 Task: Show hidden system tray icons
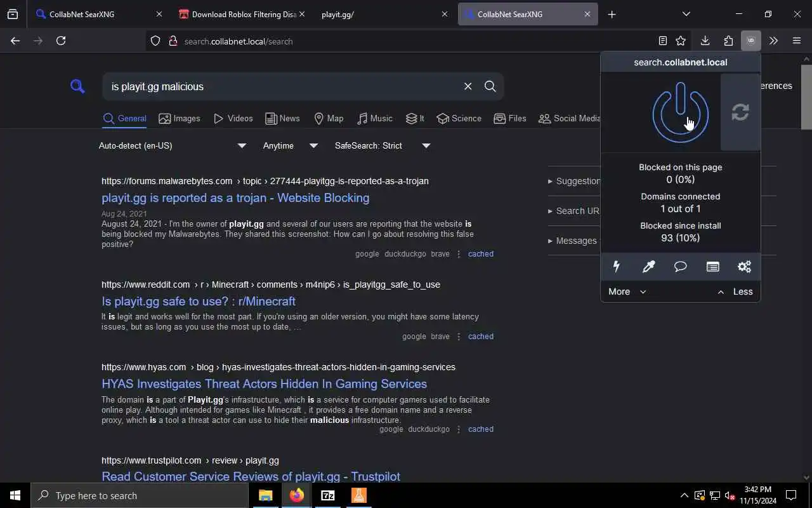point(684,495)
